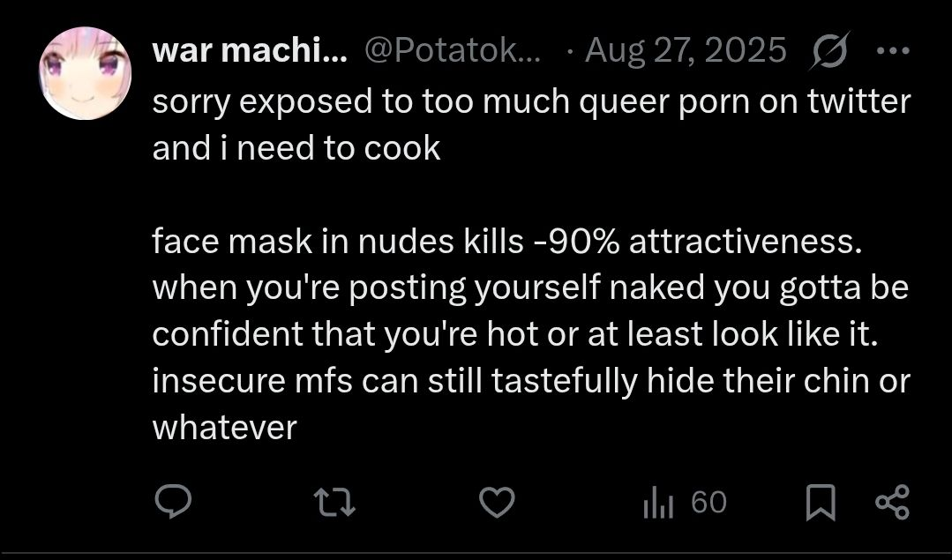The image size is (952, 560).
Task: Open the view analytics bar chart icon
Action: pos(658,503)
